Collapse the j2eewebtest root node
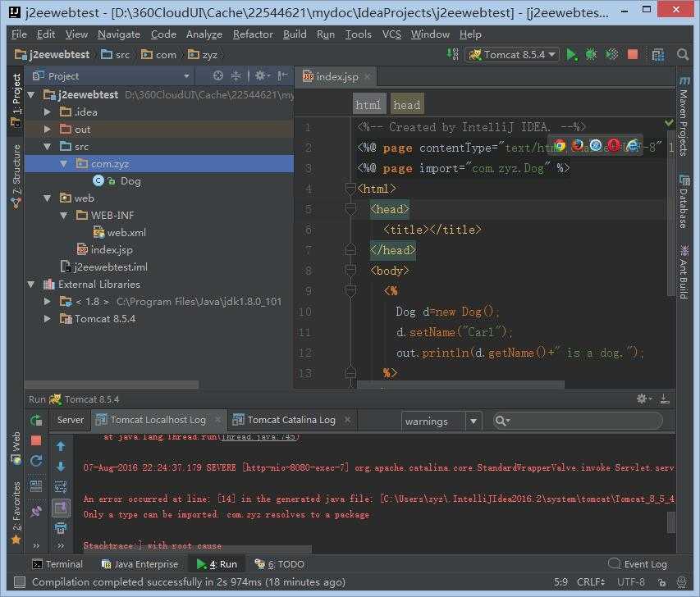The height and width of the screenshot is (597, 700). (x=31, y=94)
